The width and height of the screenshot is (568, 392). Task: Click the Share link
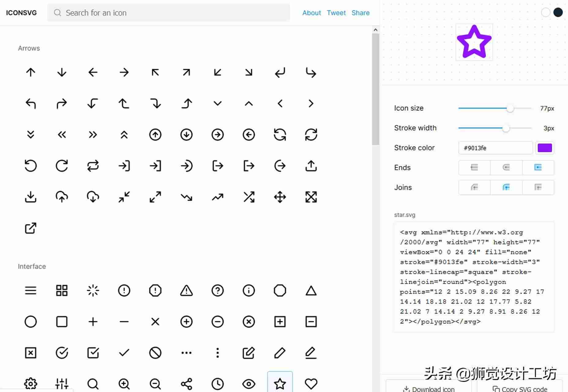pyautogui.click(x=361, y=13)
